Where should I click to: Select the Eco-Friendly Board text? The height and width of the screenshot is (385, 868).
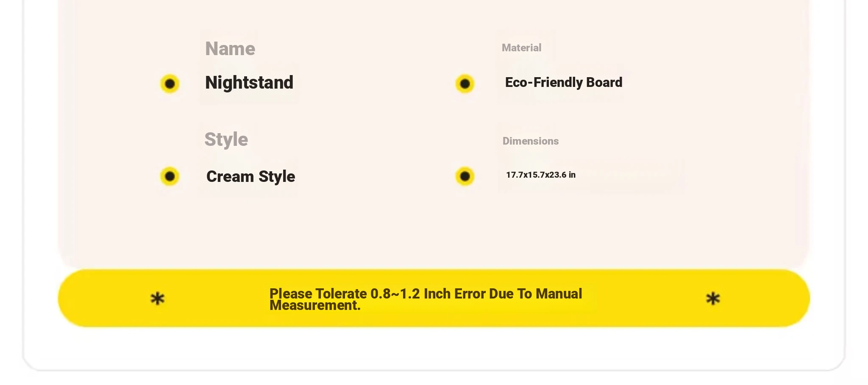pos(564,82)
